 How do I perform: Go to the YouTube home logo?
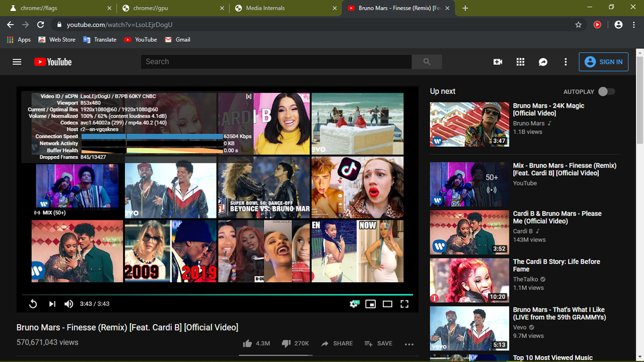(x=53, y=62)
